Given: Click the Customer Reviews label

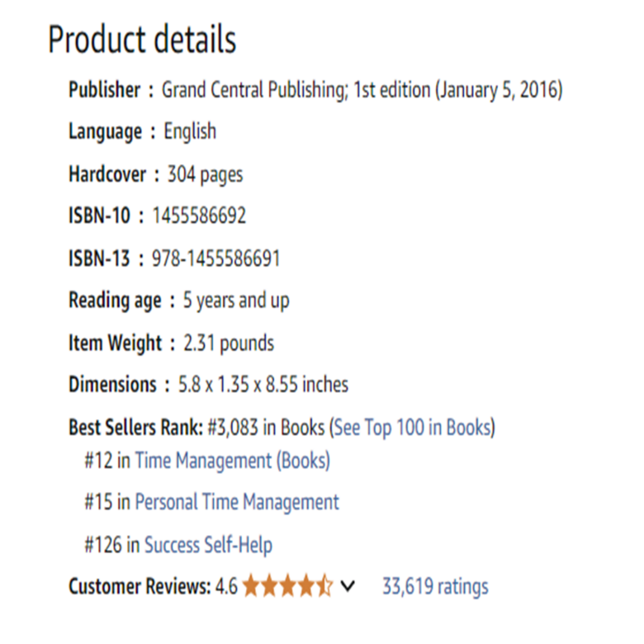Looking at the screenshot, I should coord(140,587).
